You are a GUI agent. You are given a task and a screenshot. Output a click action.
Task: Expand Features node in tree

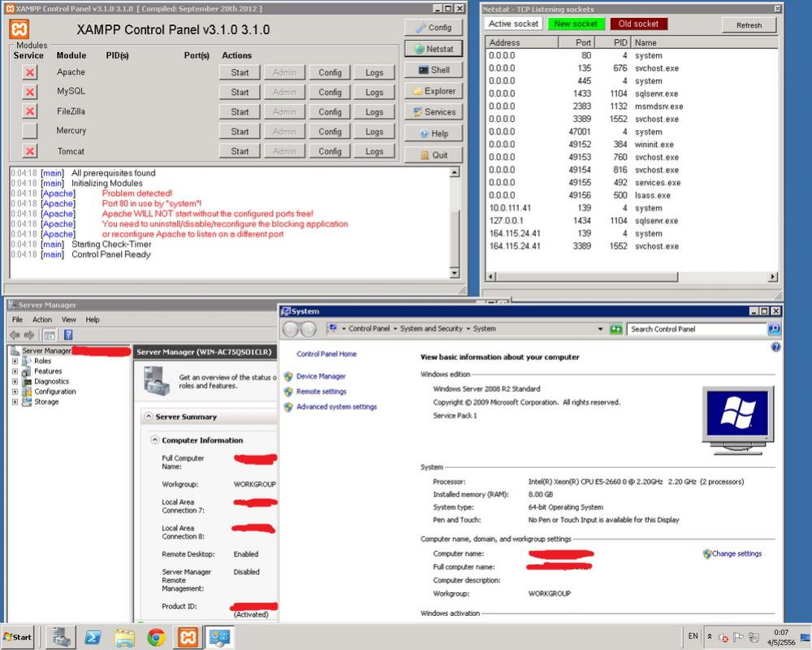tap(15, 371)
